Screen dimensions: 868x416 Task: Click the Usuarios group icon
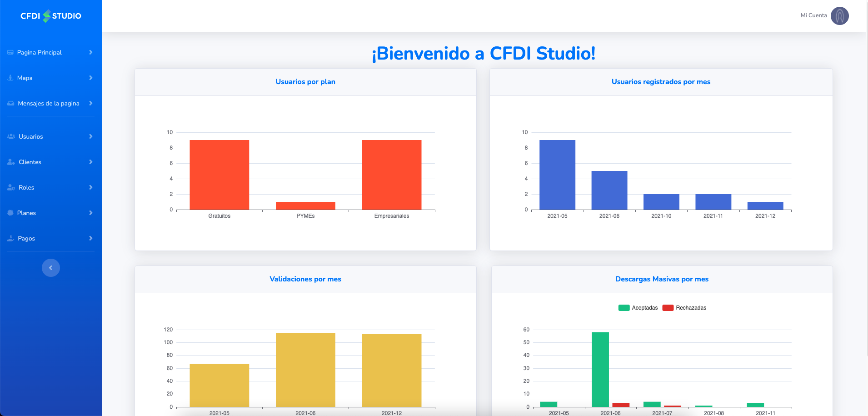(x=11, y=137)
